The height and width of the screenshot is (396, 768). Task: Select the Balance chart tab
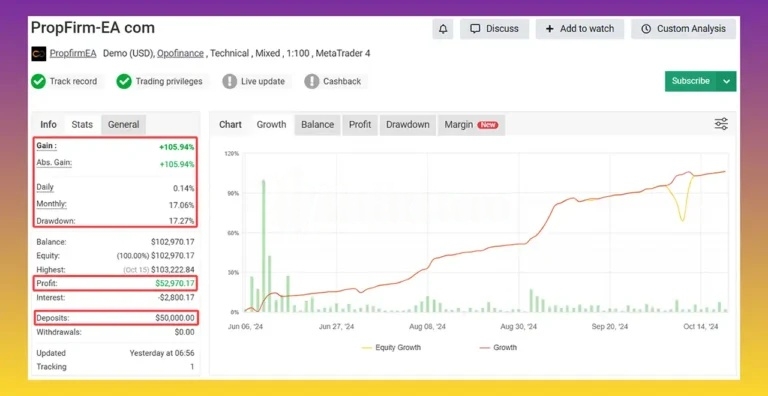tap(317, 124)
